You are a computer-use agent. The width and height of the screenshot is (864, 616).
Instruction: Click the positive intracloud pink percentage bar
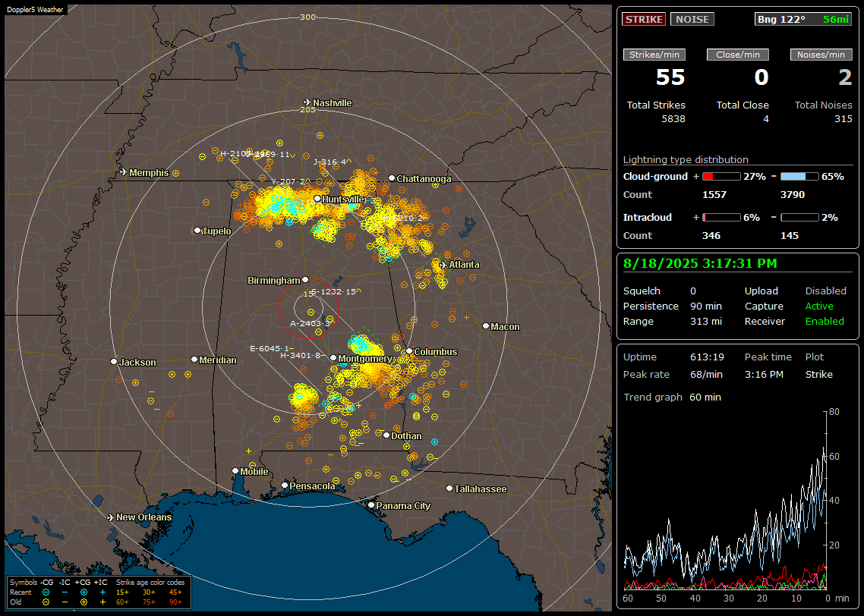[721, 218]
